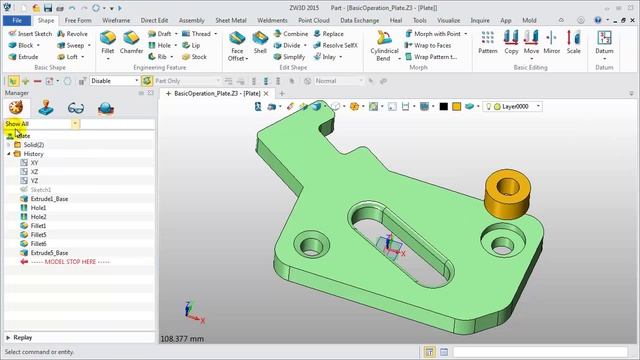Select the Revolve tool

click(73, 34)
